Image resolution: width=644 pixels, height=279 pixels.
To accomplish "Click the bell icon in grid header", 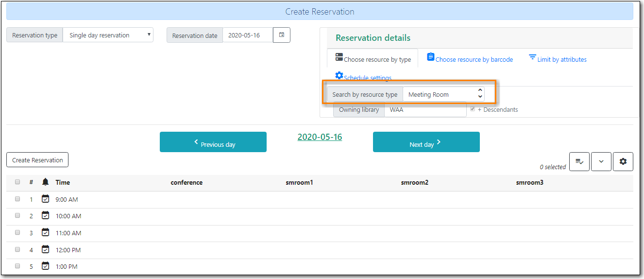I will (x=45, y=182).
